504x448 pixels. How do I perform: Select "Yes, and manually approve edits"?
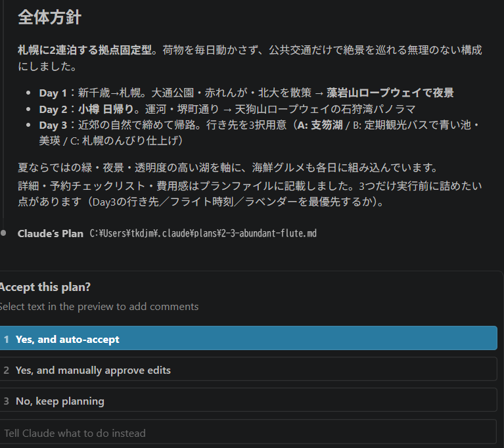248,369
